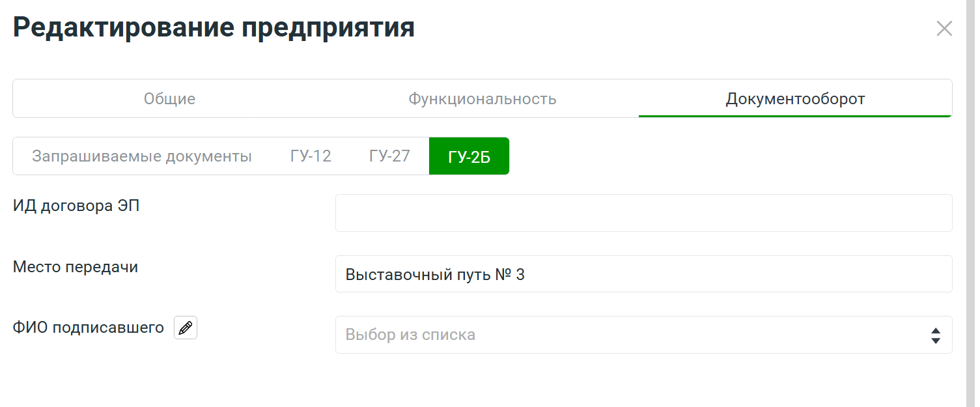Image resolution: width=980 pixels, height=407 pixels.
Task: Close the Редактирование предприятия dialog
Action: pos(944,29)
